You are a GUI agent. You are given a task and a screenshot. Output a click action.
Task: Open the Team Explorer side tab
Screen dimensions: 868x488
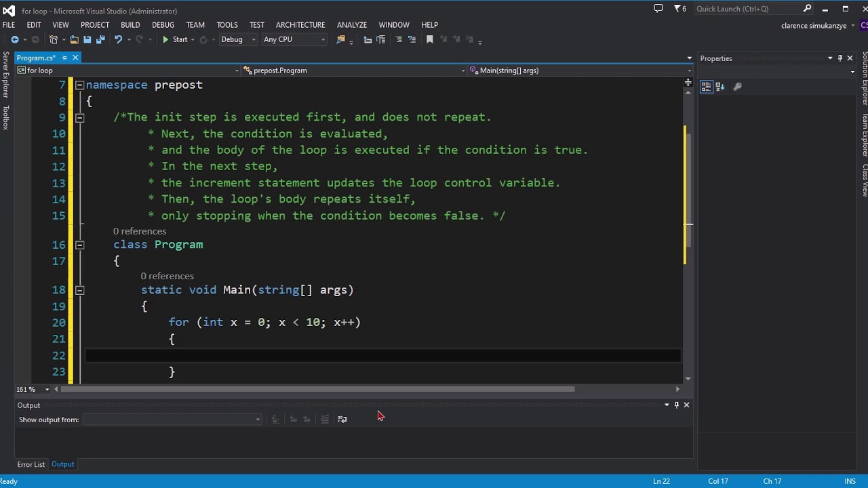(x=865, y=136)
